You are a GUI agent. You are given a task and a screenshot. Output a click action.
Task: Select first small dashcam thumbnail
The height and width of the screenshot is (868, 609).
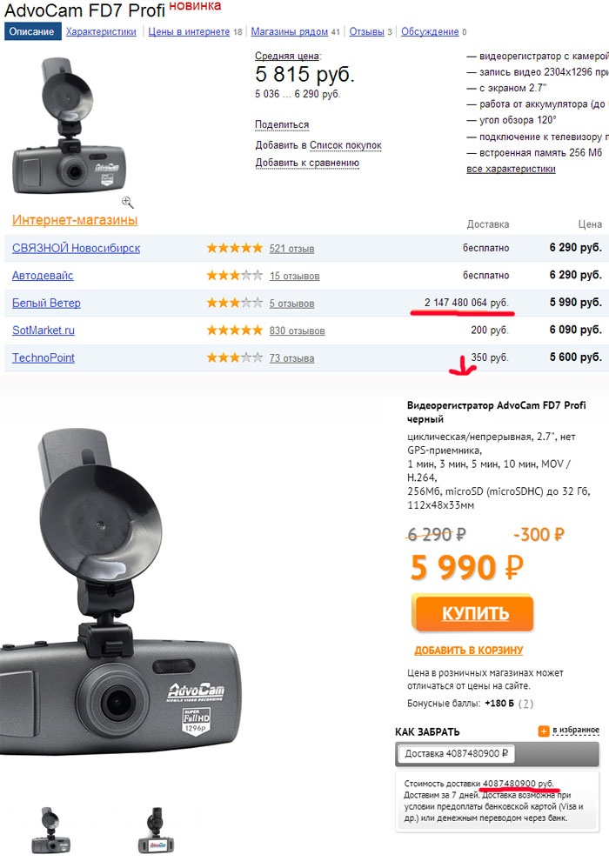(51, 830)
